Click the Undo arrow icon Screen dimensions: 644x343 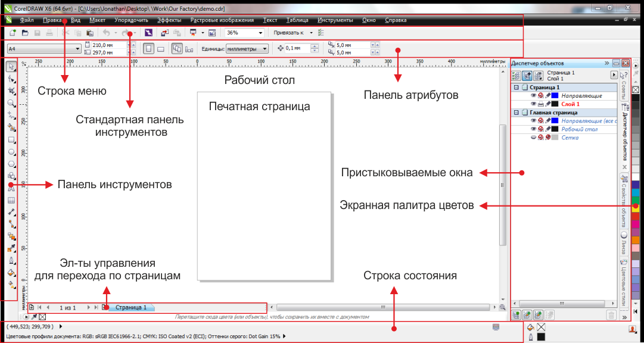coord(107,33)
